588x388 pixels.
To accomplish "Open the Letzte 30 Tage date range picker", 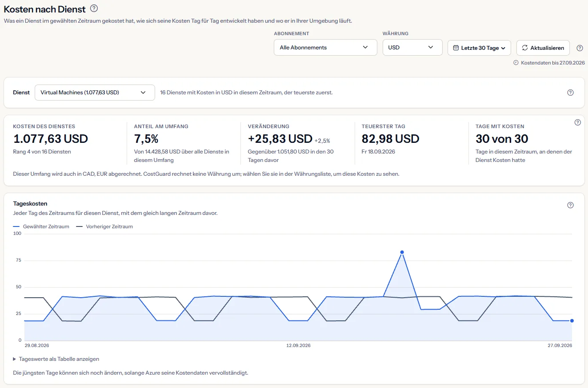I will (x=480, y=48).
